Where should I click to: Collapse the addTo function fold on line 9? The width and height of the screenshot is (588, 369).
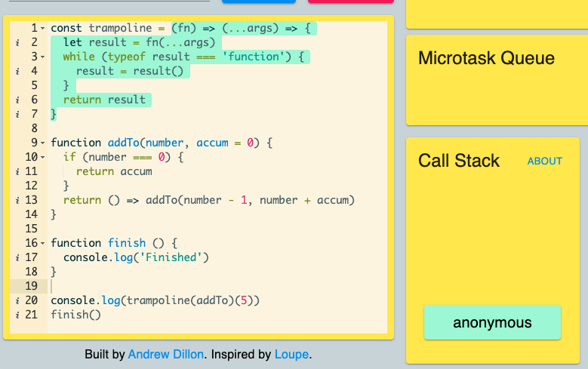(x=43, y=143)
